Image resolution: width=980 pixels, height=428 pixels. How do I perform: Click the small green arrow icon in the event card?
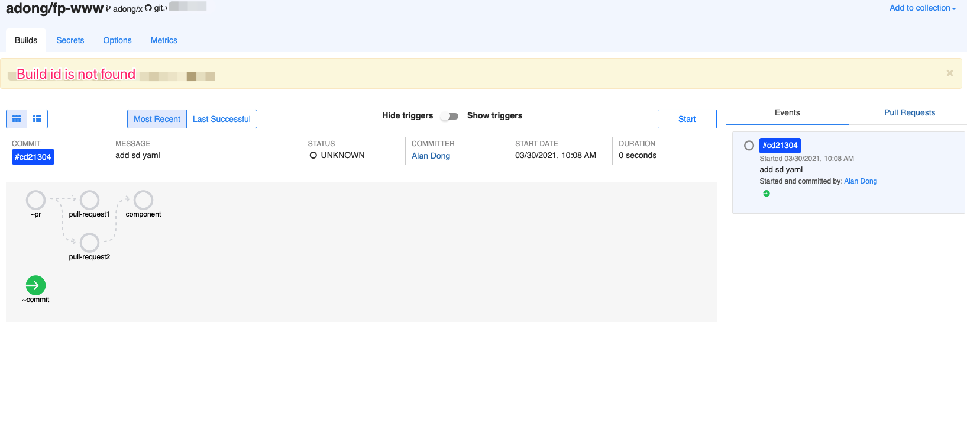point(766,194)
